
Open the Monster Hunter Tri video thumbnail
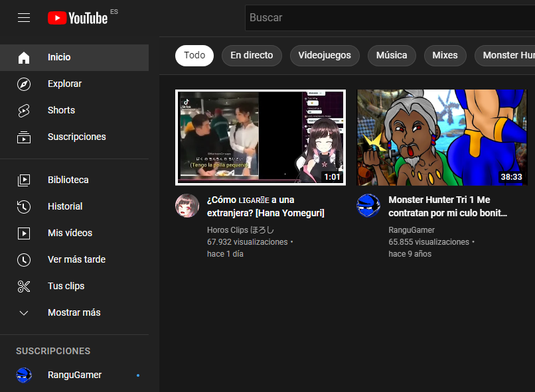pos(442,137)
